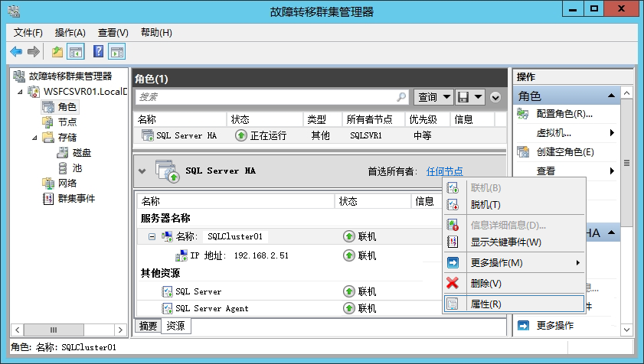Click the 创建空角色 icon in actions pane

pos(523,152)
